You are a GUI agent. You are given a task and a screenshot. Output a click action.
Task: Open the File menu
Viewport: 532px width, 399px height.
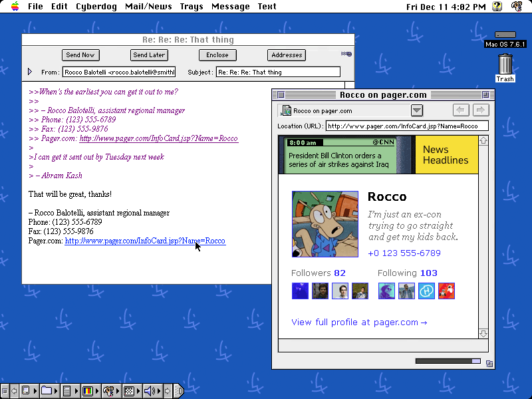point(35,7)
